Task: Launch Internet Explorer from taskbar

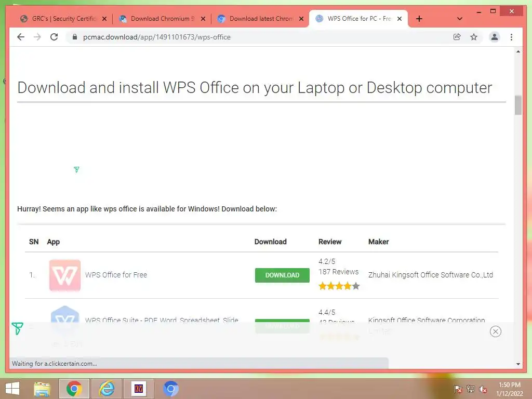Action: pos(107,389)
